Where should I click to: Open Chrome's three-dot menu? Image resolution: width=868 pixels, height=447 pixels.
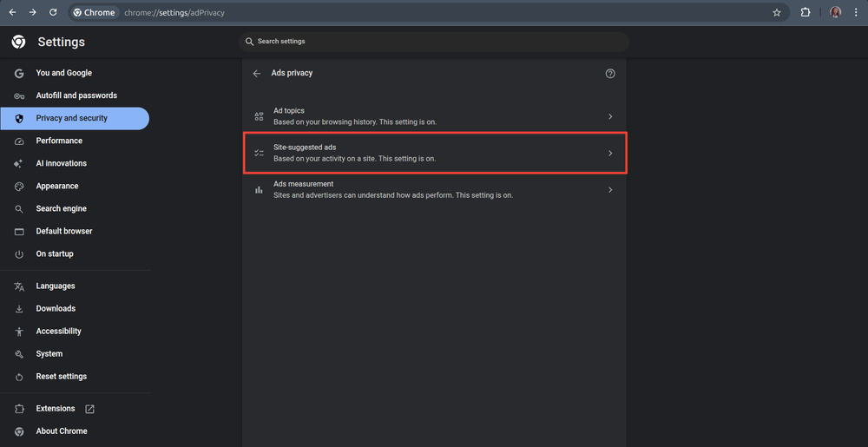click(856, 13)
